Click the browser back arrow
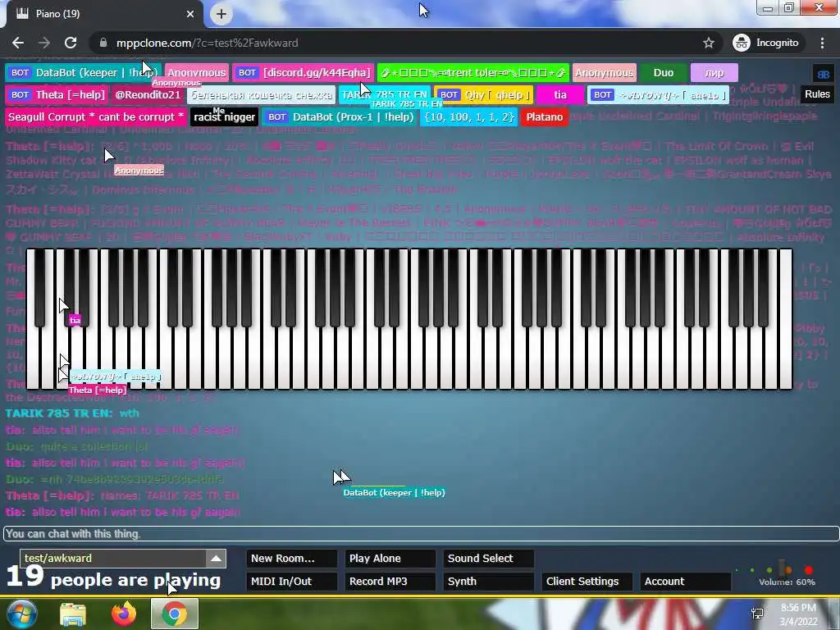Viewport: 840px width, 630px height. tap(18, 43)
